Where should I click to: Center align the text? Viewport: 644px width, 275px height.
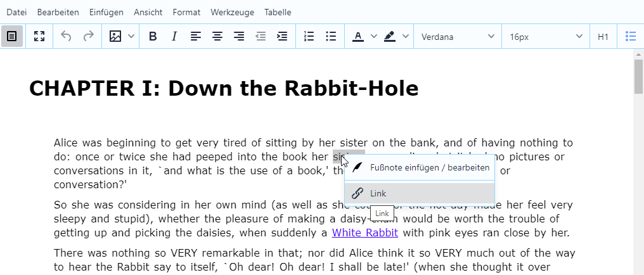[x=217, y=37]
